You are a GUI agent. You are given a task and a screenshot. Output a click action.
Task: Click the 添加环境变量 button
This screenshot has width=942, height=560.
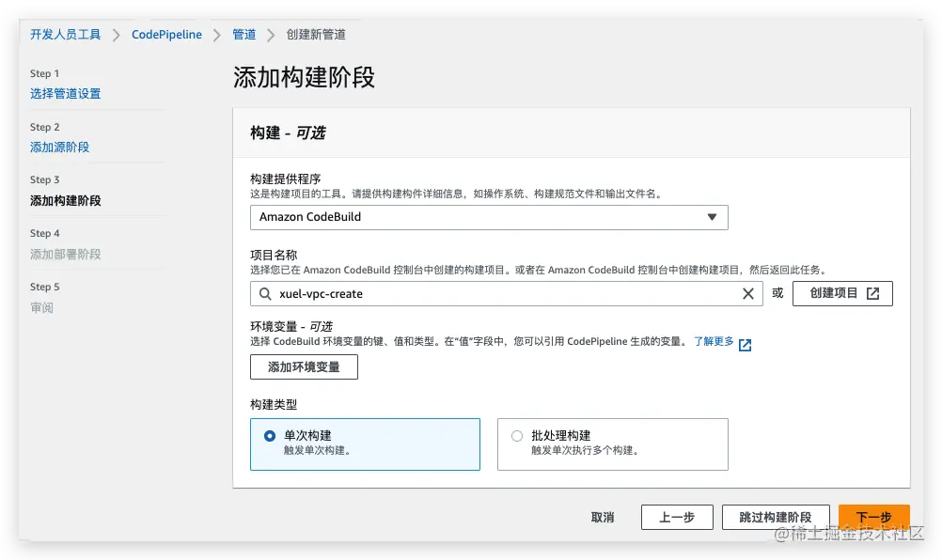304,366
